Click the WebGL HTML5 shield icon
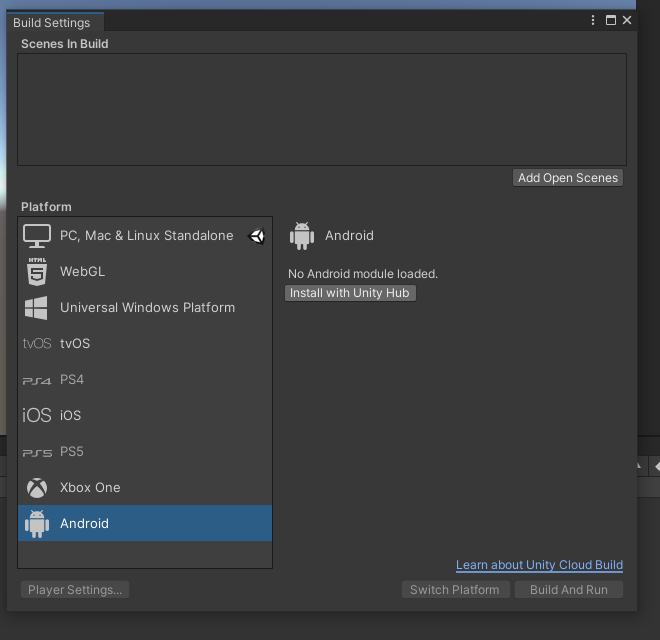This screenshot has width=660, height=640. (x=37, y=272)
